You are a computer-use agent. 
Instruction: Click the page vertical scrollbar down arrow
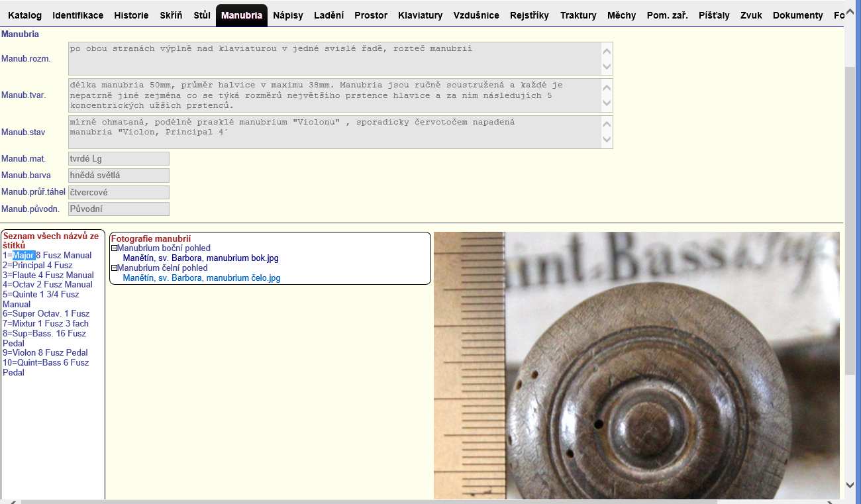pos(851,485)
